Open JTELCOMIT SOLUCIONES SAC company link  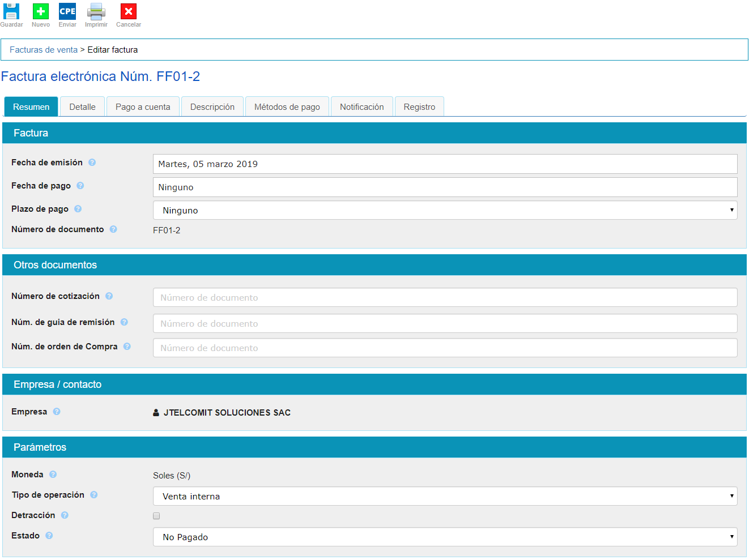click(x=227, y=413)
